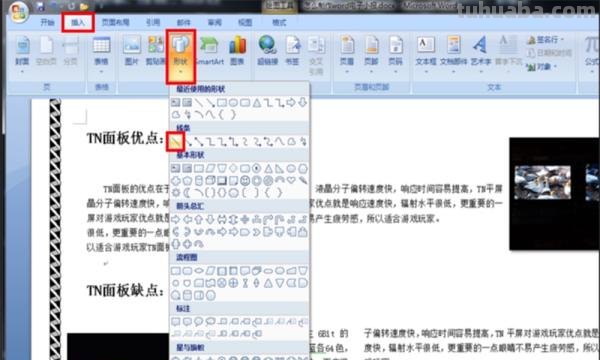Pick the right block arrow in recently used shapes
Viewport: 600px width, 360px height.
pyautogui.click(x=291, y=103)
